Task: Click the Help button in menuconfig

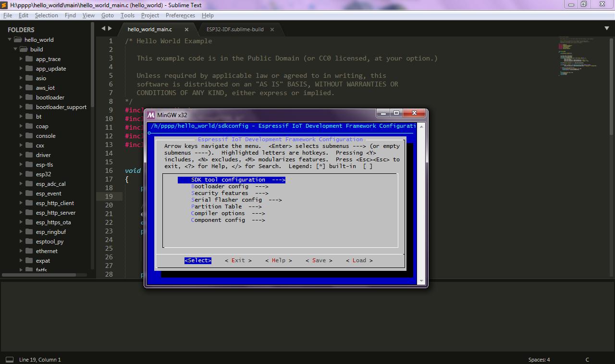Action: click(x=279, y=260)
